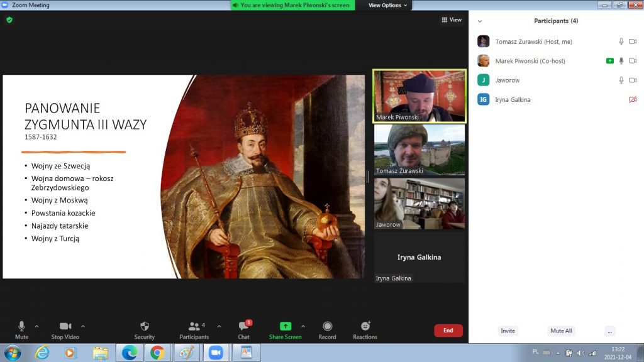Open the View layout menu

pyautogui.click(x=452, y=20)
